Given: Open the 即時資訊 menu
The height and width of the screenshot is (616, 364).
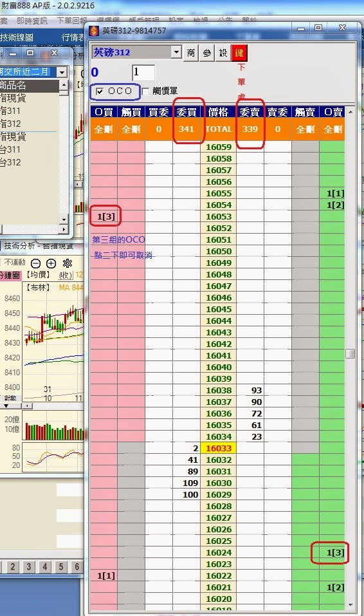Looking at the screenshot, I should point(32,21).
